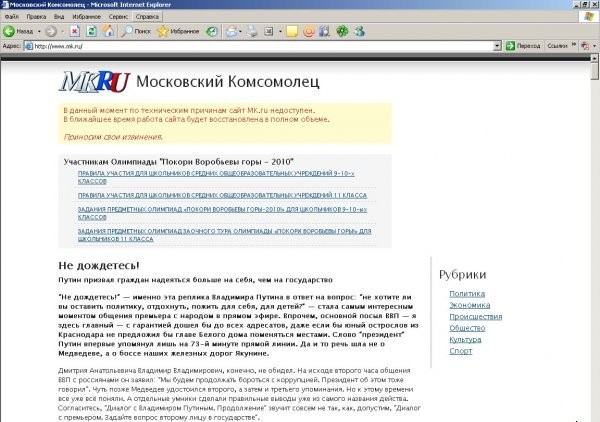Click the orange @ agent icon

point(308,31)
